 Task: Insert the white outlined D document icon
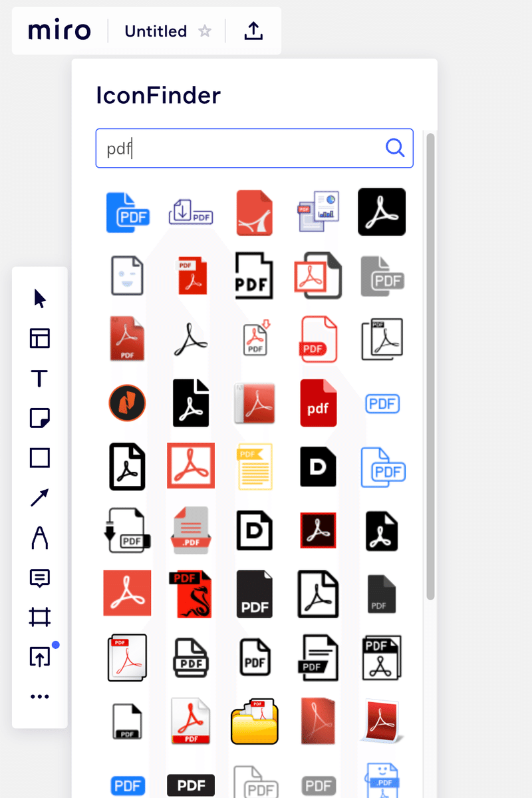pyautogui.click(x=254, y=530)
